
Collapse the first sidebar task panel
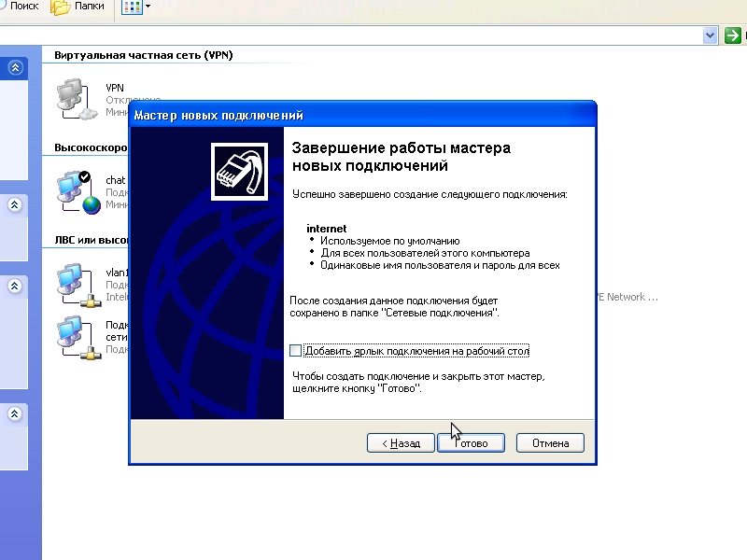click(x=15, y=67)
